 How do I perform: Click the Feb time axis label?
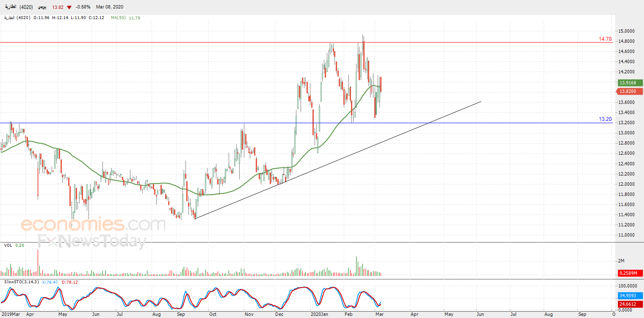[348, 314]
